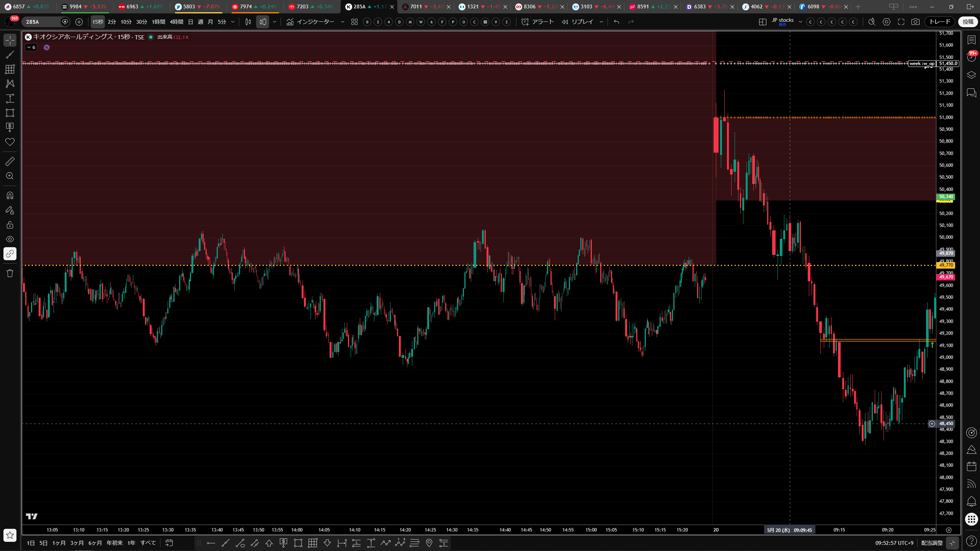Select the ruler measure tool
This screenshot has height=551, width=980.
pyautogui.click(x=10, y=161)
